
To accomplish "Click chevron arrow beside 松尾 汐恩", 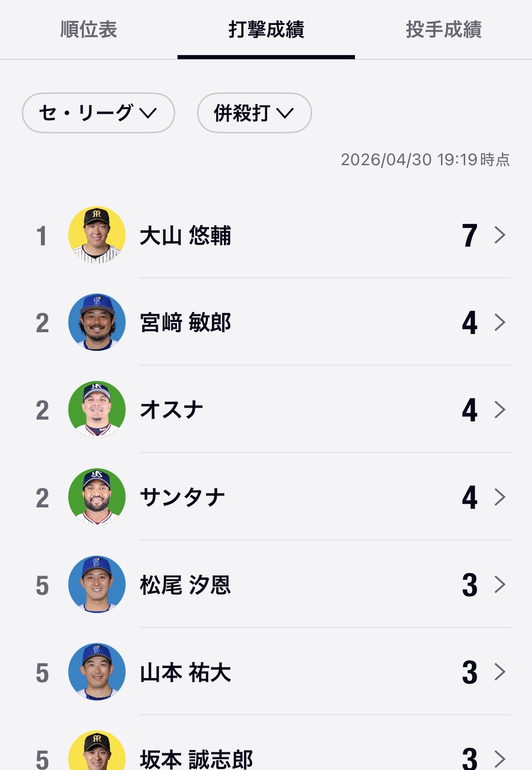I will pyautogui.click(x=500, y=584).
